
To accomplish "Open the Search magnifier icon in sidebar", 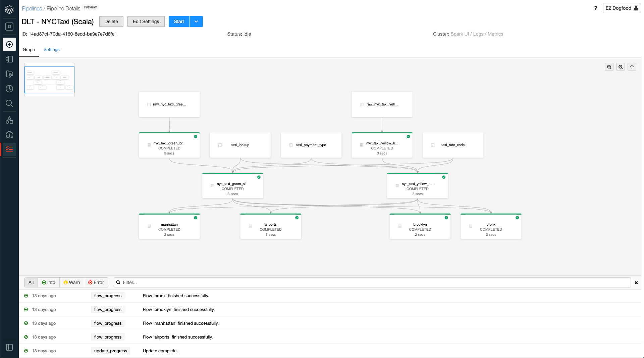I will 9,103.
